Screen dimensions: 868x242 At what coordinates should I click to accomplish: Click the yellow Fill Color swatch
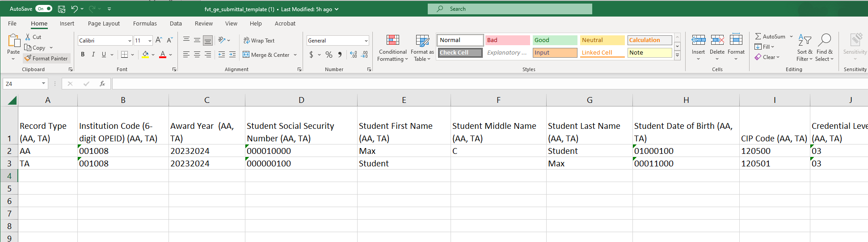click(x=145, y=55)
